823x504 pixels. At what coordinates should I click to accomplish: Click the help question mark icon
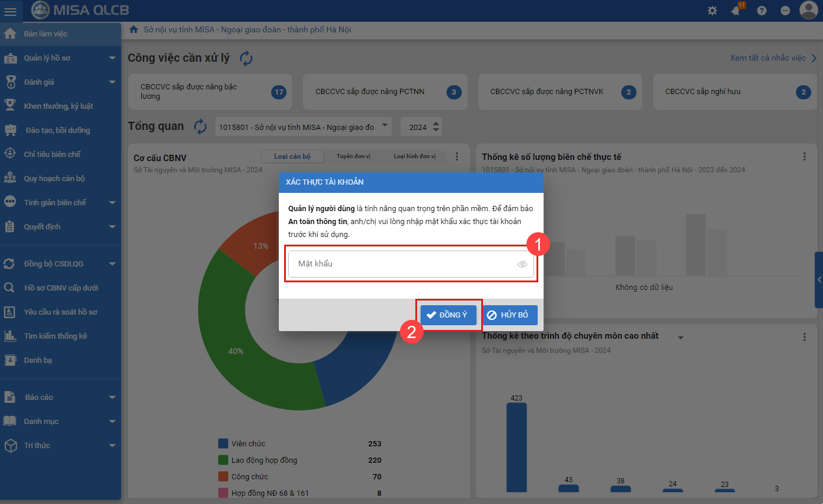tap(762, 11)
